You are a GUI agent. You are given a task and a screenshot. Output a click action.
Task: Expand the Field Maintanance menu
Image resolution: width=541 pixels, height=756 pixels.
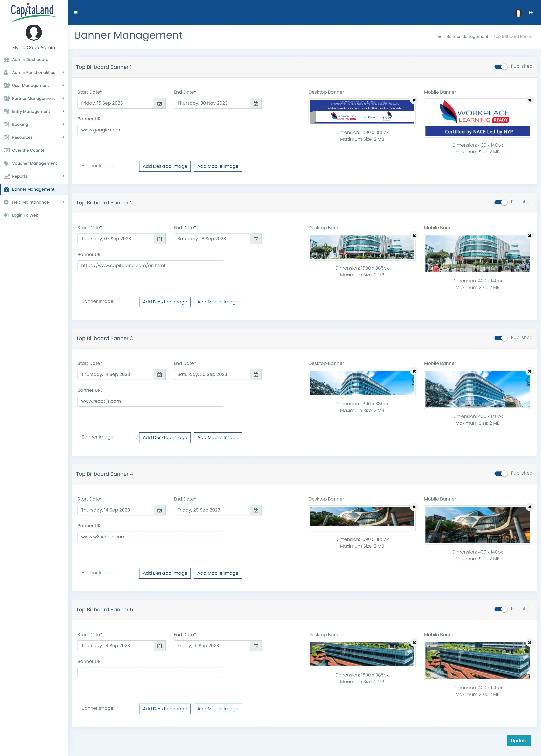click(x=30, y=202)
